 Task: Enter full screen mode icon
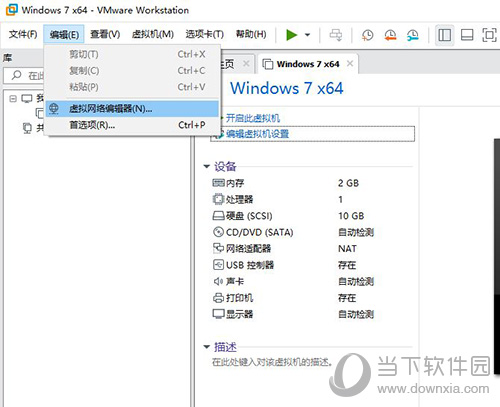pyautogui.click(x=489, y=35)
